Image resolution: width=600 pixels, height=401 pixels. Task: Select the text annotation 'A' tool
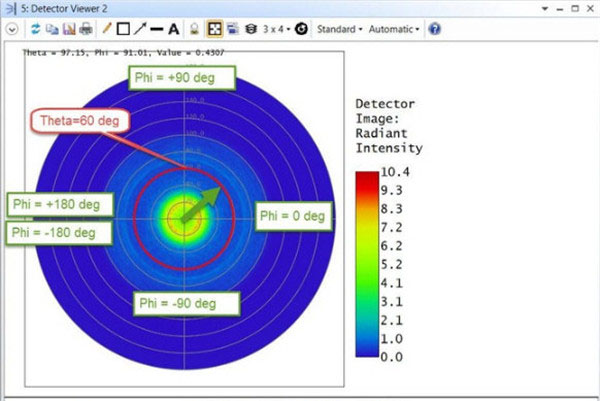pyautogui.click(x=173, y=29)
